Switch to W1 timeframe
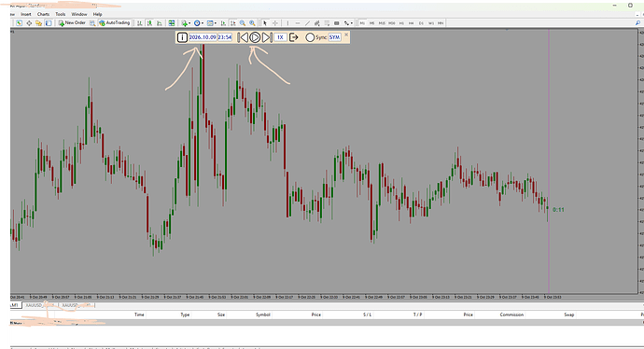Viewport: 644px width, 349px height. [x=431, y=23]
